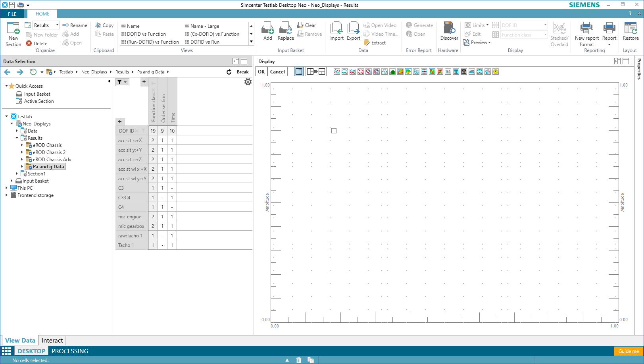Switch to the Interact tab
644x364 pixels.
click(52, 341)
